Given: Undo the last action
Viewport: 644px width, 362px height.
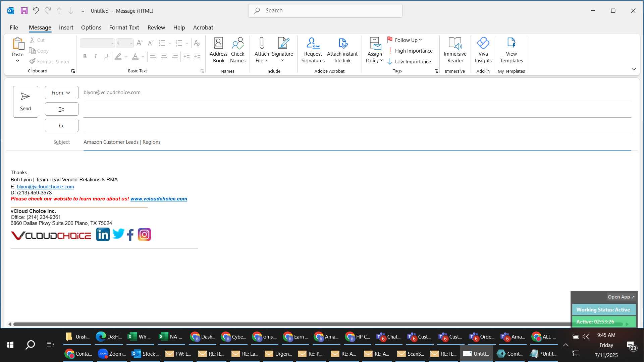Looking at the screenshot, I should pyautogui.click(x=36, y=11).
